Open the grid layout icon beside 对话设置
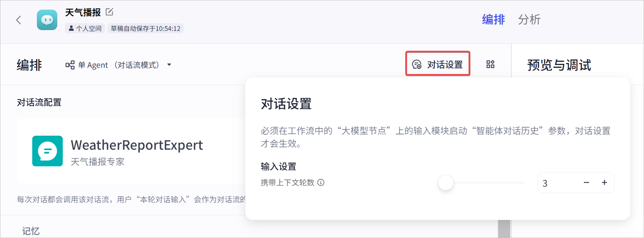Screen dimensions: 644x238 (x=490, y=64)
